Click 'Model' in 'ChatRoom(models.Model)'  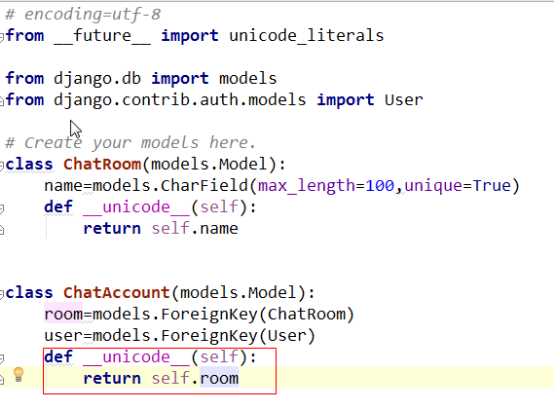click(x=243, y=164)
